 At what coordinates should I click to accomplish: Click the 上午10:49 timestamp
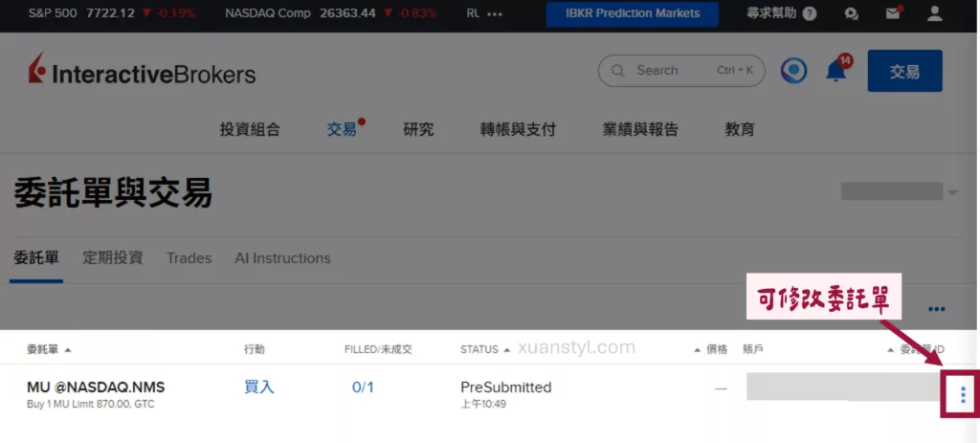click(483, 405)
